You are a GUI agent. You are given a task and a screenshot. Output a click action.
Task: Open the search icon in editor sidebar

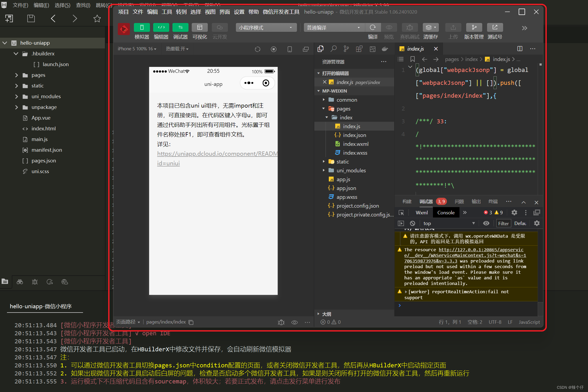(334, 49)
